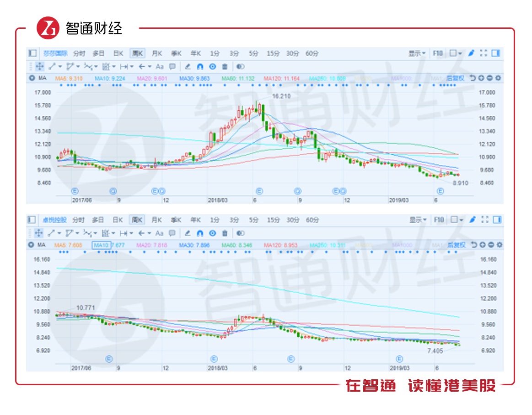
Task: Delete drawings with trash icon in top chart
Action: coord(225,66)
